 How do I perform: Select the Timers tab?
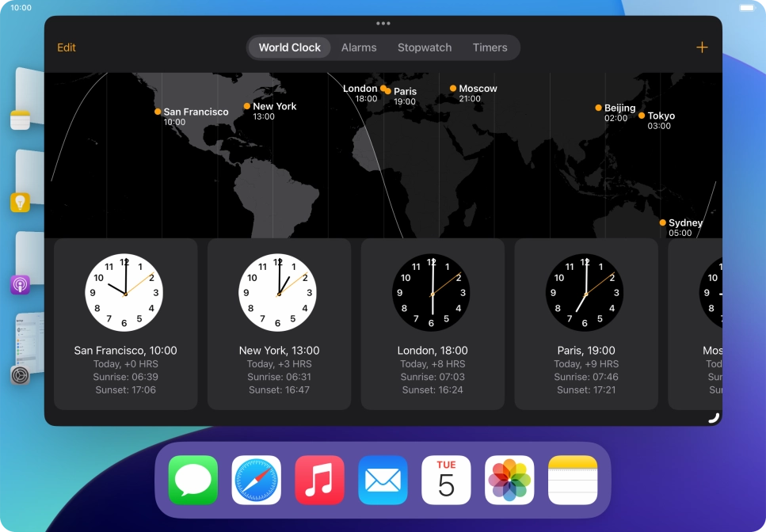490,47
